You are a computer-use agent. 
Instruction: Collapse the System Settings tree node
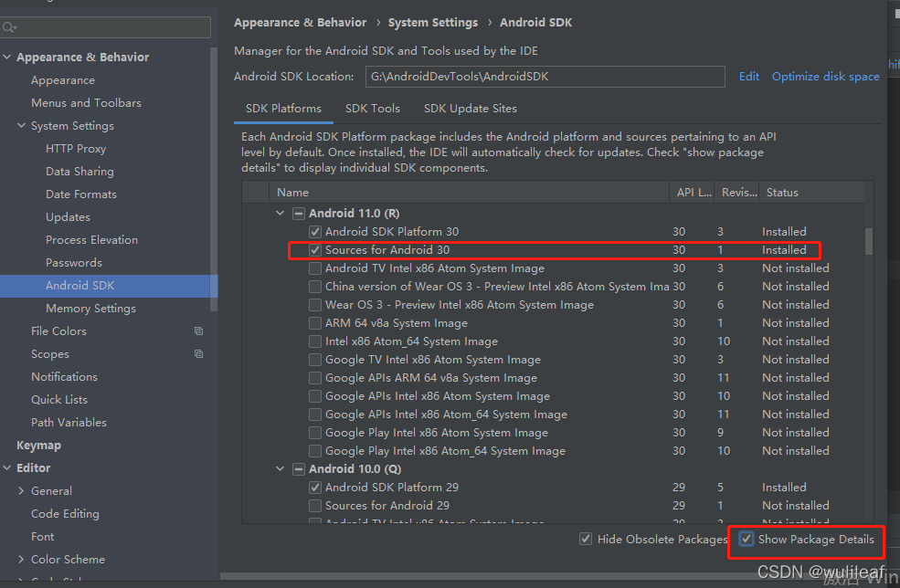(x=21, y=126)
